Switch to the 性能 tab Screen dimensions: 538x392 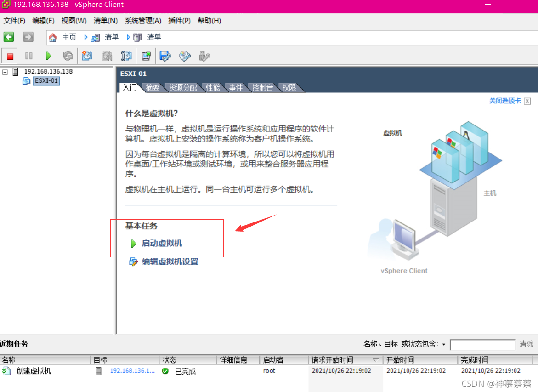(213, 87)
